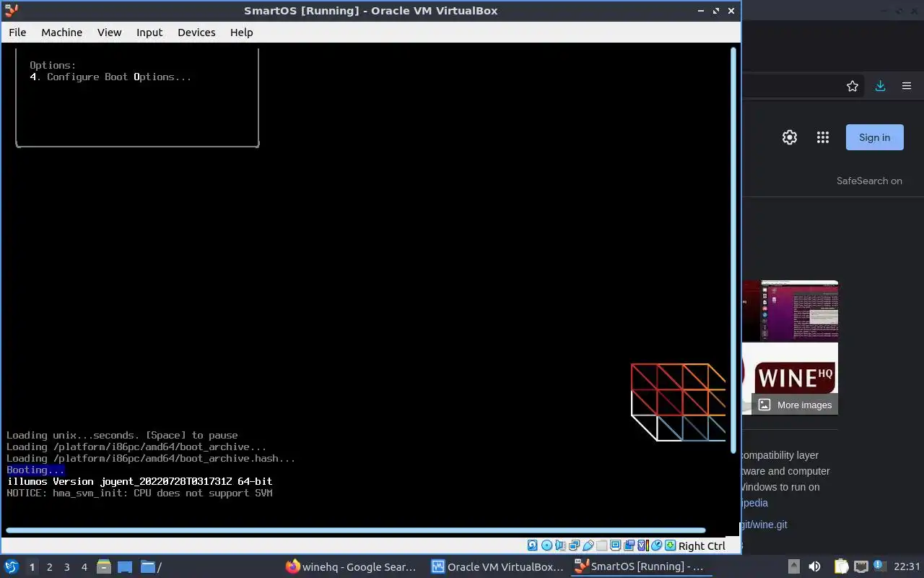Open the desktop start menu icon
The width and height of the screenshot is (924, 578).
[x=11, y=566]
